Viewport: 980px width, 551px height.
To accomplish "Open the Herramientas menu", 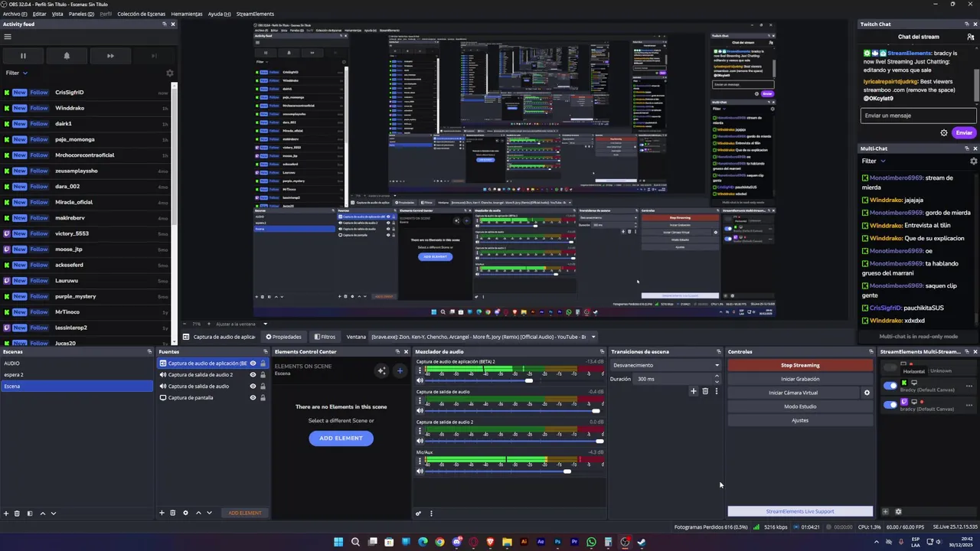I will point(187,14).
